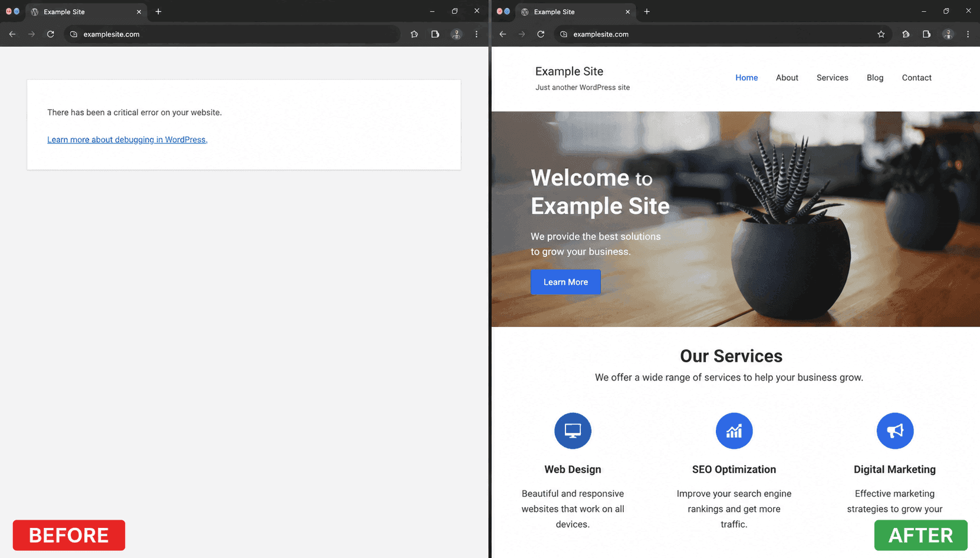The width and height of the screenshot is (980, 558).
Task: Click the SEO Optimization heading
Action: [x=734, y=470]
